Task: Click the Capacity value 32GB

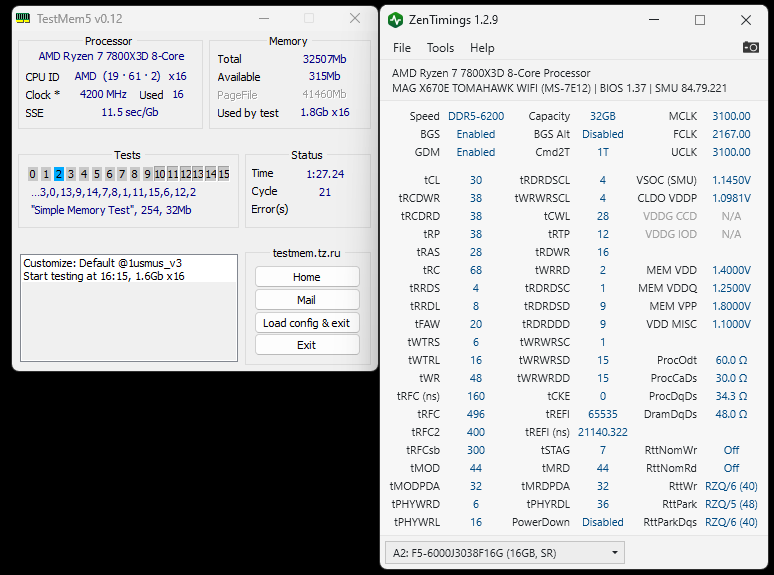Action: coord(603,116)
